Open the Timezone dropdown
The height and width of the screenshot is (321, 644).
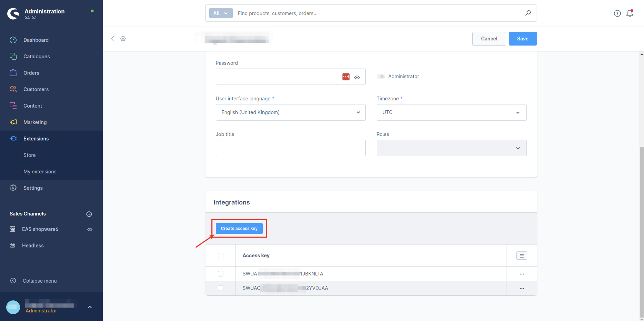point(451,112)
